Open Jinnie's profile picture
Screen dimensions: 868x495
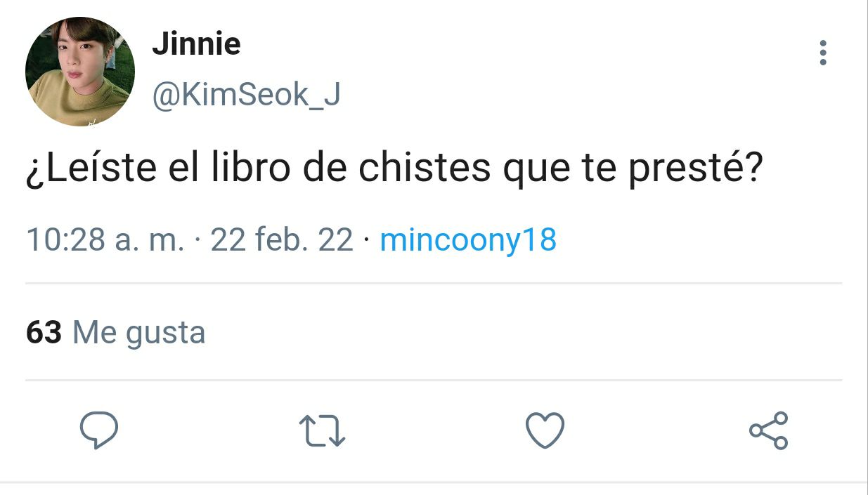(x=79, y=72)
